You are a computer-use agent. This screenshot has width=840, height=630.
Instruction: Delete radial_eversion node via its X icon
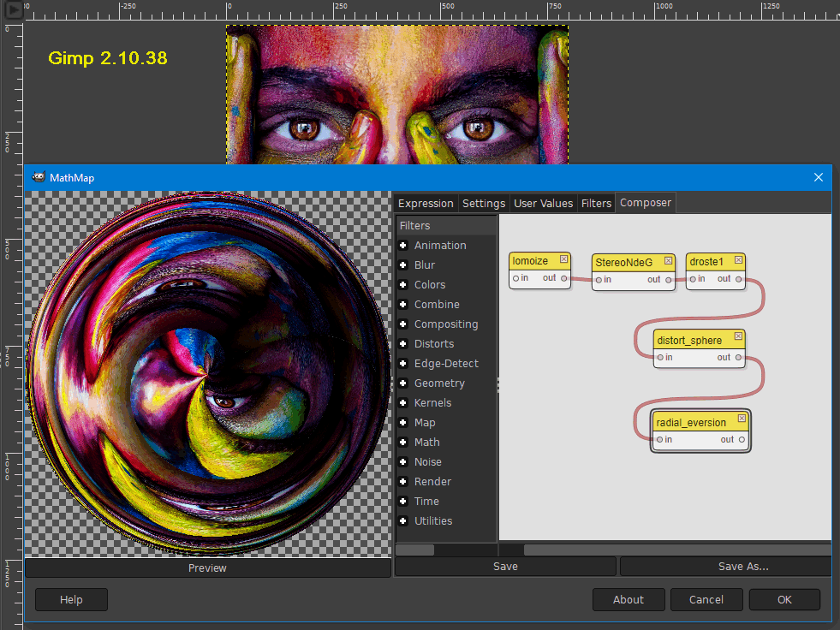[x=742, y=419]
